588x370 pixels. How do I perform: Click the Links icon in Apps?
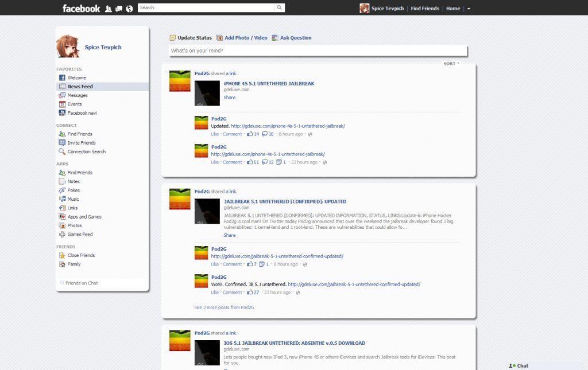coord(62,208)
